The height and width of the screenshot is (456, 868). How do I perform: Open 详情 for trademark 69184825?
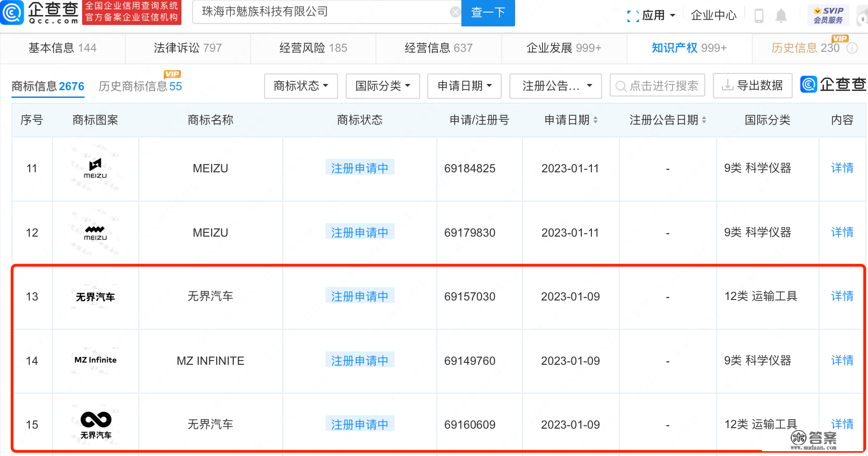tap(842, 168)
